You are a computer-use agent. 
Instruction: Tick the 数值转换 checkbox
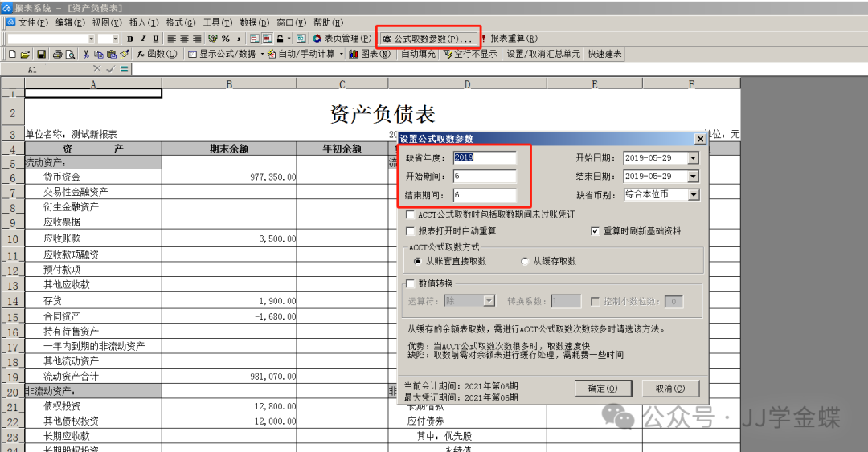pyautogui.click(x=411, y=283)
